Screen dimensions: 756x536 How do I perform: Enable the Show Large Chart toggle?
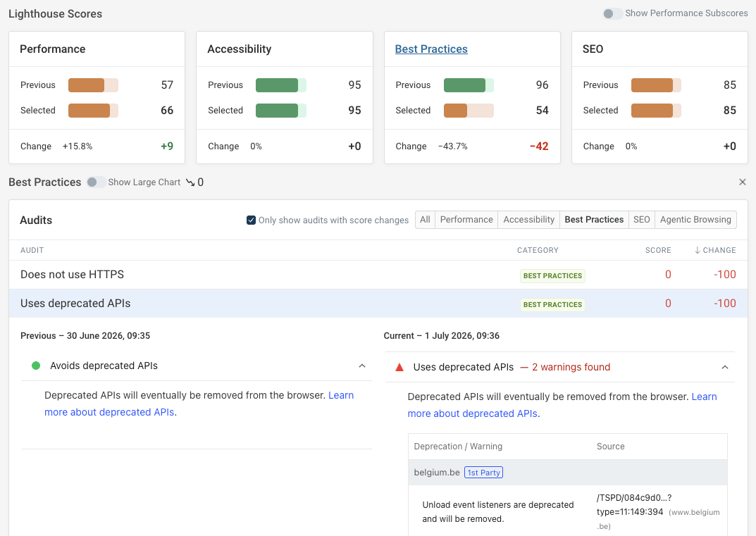(96, 182)
